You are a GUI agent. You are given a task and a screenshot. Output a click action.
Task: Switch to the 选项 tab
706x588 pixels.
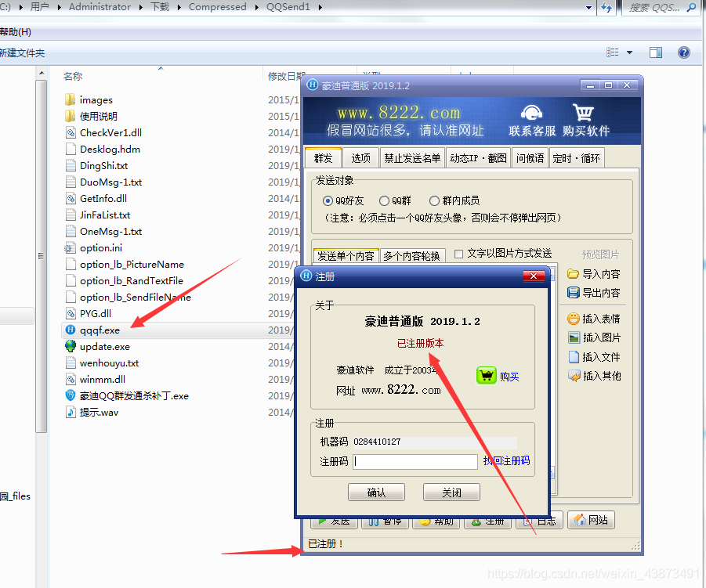(x=360, y=158)
